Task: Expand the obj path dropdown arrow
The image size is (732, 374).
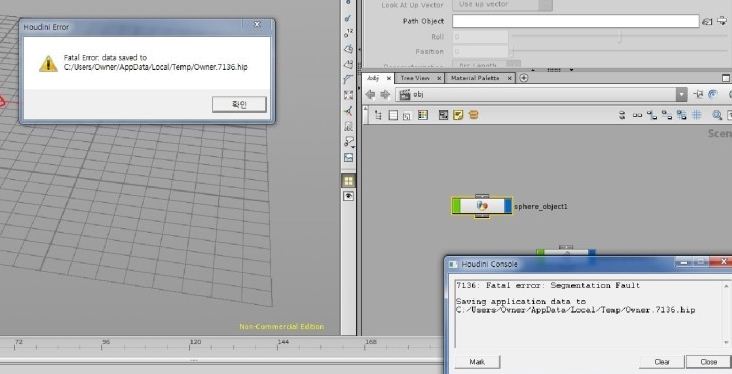Action: click(x=682, y=94)
